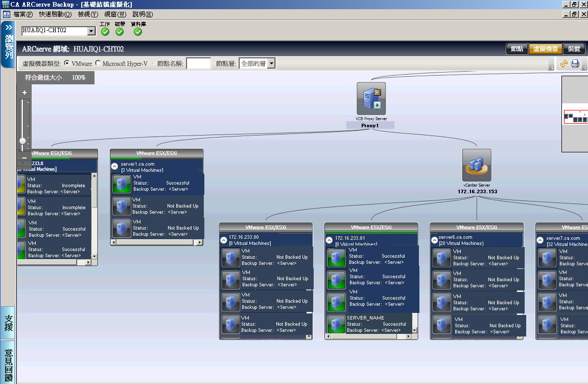Select second Successful VM icon in 172.16.233.81

(336, 280)
